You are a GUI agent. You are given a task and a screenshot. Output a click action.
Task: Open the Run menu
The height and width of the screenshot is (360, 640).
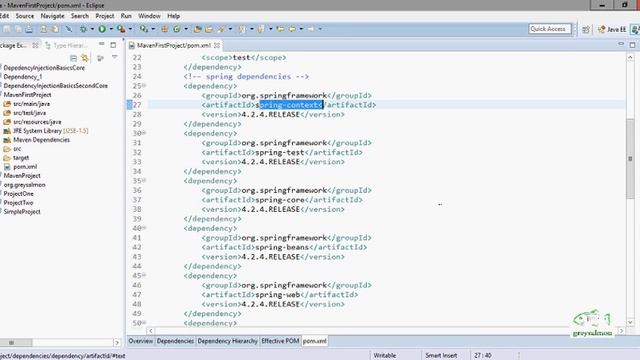tap(126, 16)
